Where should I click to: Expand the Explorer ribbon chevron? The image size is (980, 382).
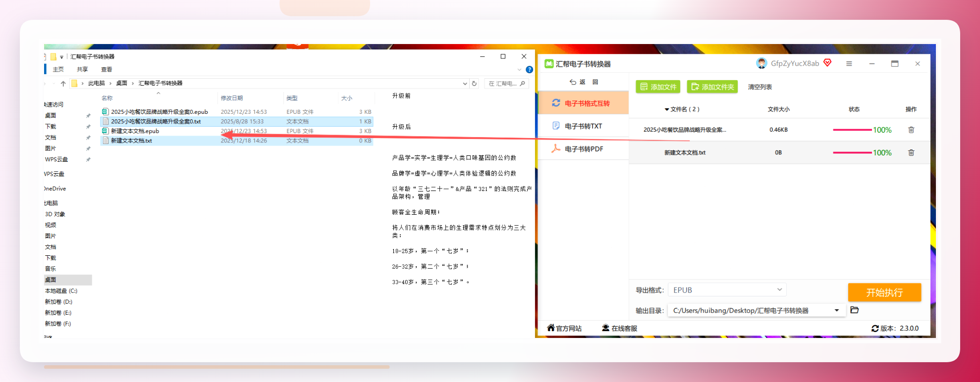tap(519, 70)
